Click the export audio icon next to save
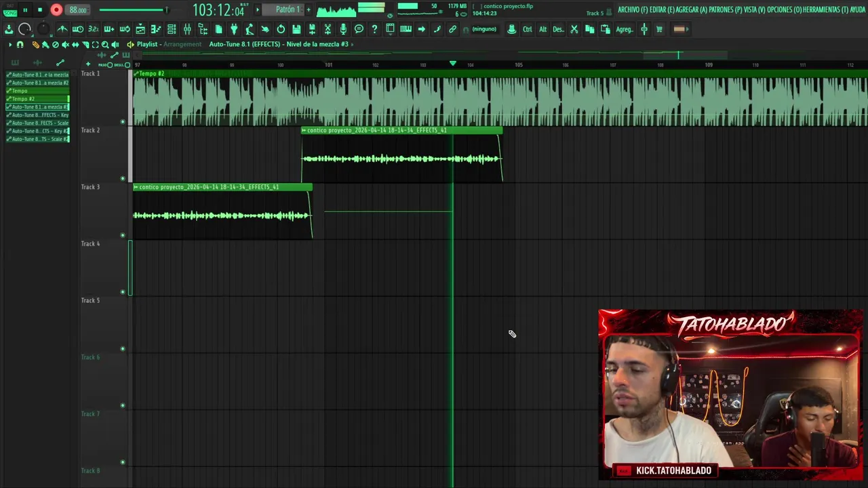868x488 pixels. [x=312, y=29]
